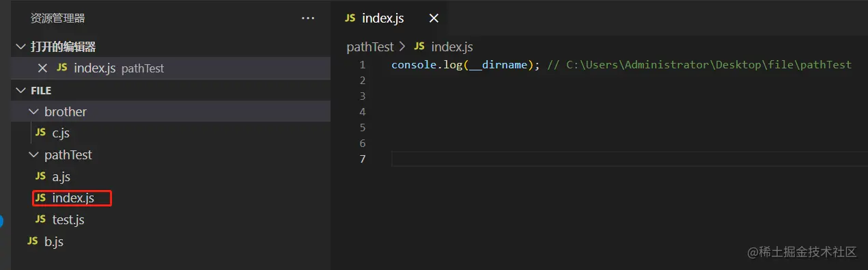Click the 资源管理器 explorer title
This screenshot has width=868, height=270.
coord(58,18)
